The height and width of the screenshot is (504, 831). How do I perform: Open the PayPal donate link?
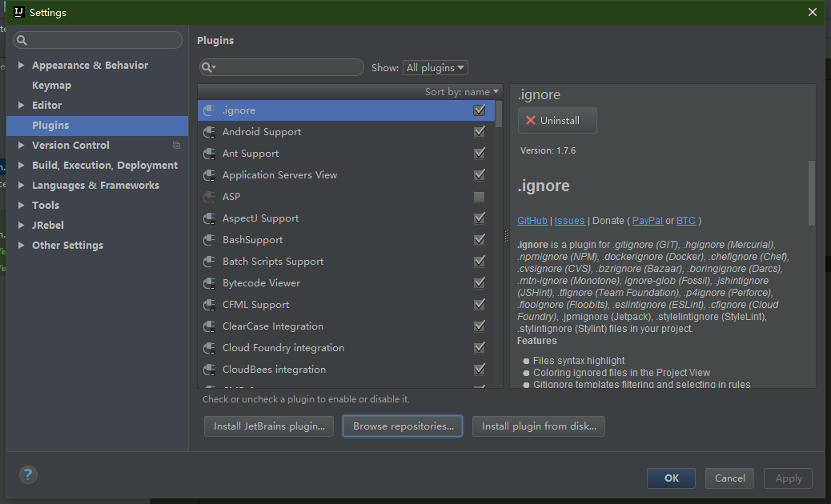tap(647, 221)
